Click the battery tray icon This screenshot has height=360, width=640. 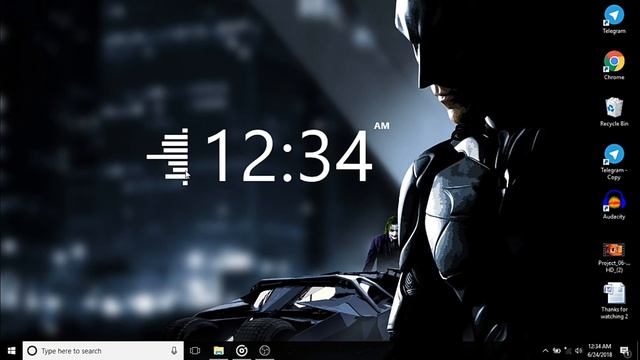coord(557,351)
